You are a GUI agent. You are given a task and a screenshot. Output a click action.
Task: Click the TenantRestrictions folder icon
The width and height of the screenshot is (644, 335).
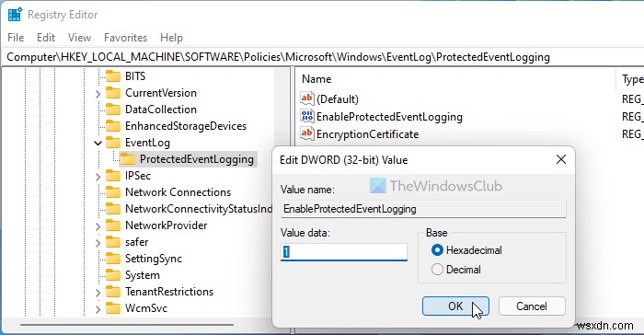(113, 292)
